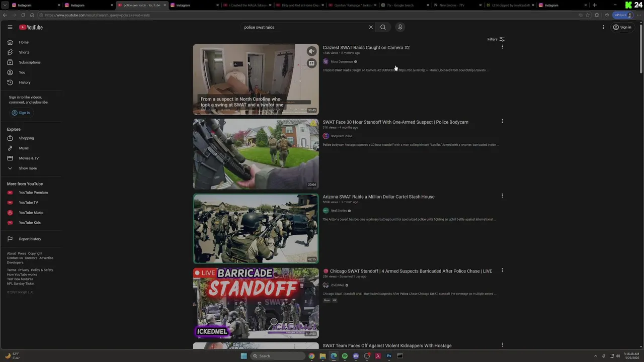The height and width of the screenshot is (362, 644).
Task: Open Subscriptions in the sidebar
Action: [x=30, y=62]
